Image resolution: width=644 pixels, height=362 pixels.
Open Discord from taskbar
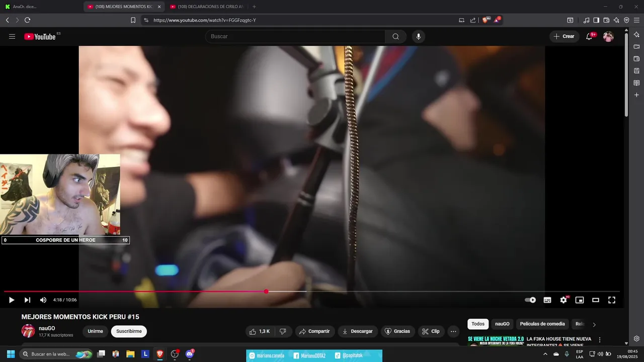coord(190,354)
